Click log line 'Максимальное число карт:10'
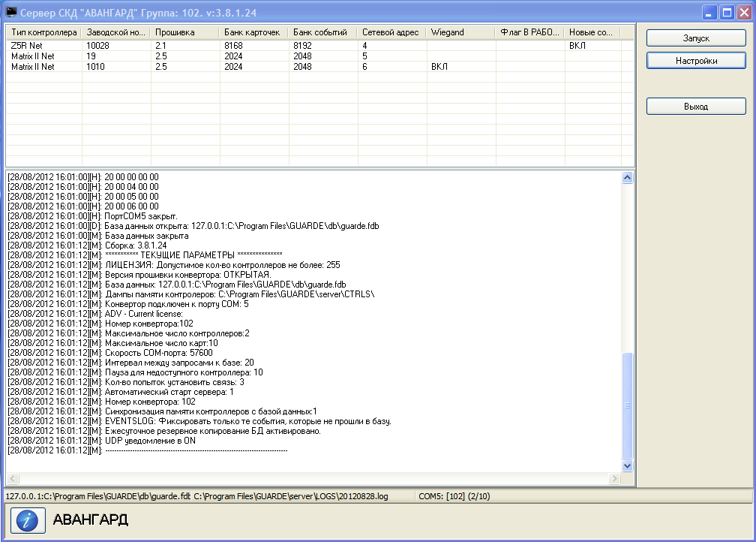This screenshot has width=756, height=542. [112, 343]
